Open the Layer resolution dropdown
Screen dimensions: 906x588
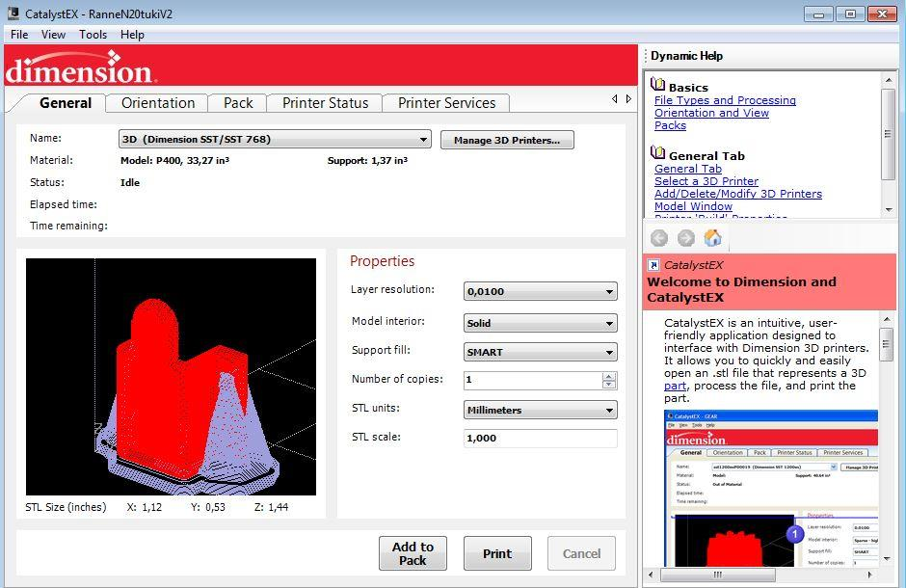(541, 292)
